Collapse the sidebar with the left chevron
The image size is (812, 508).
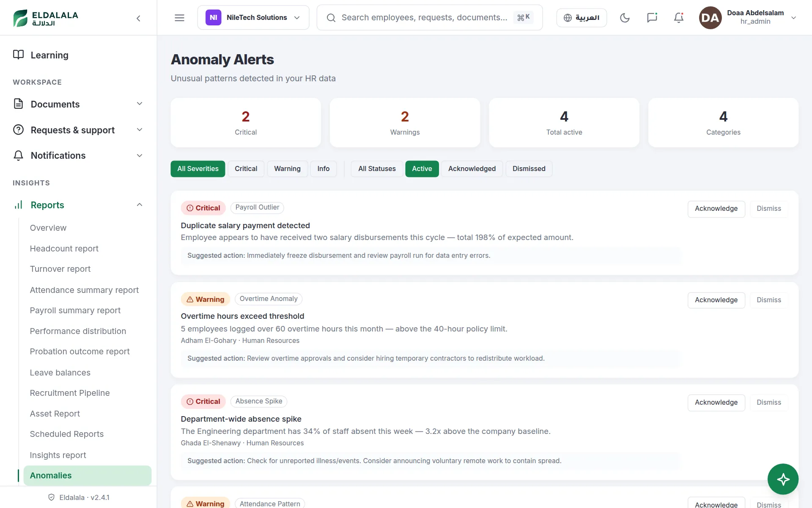pyautogui.click(x=138, y=18)
